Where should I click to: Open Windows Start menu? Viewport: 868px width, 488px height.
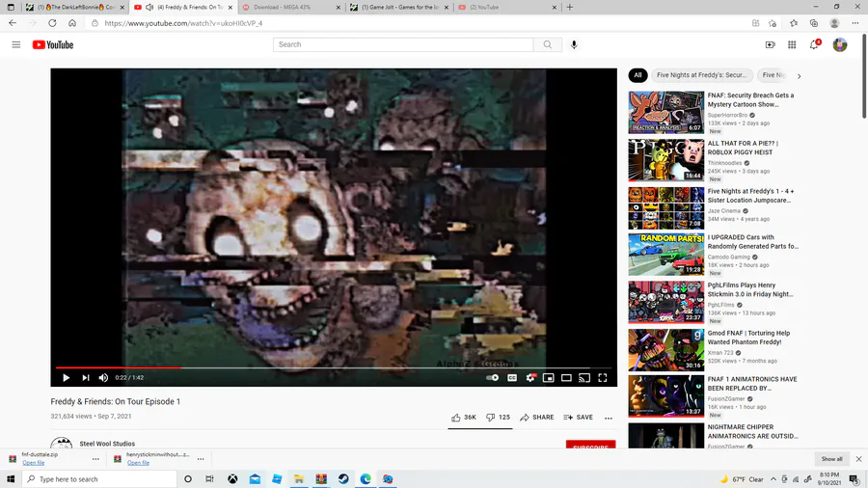pos(11,478)
